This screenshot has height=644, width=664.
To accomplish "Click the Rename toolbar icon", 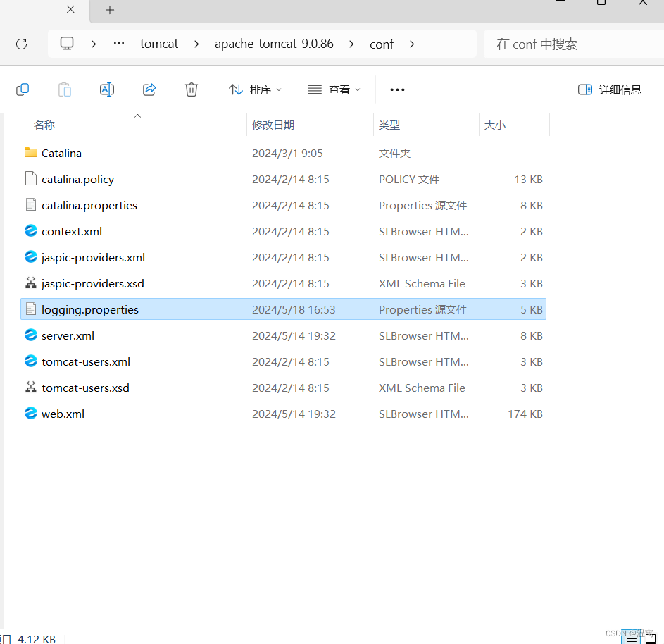I will pyautogui.click(x=107, y=89).
